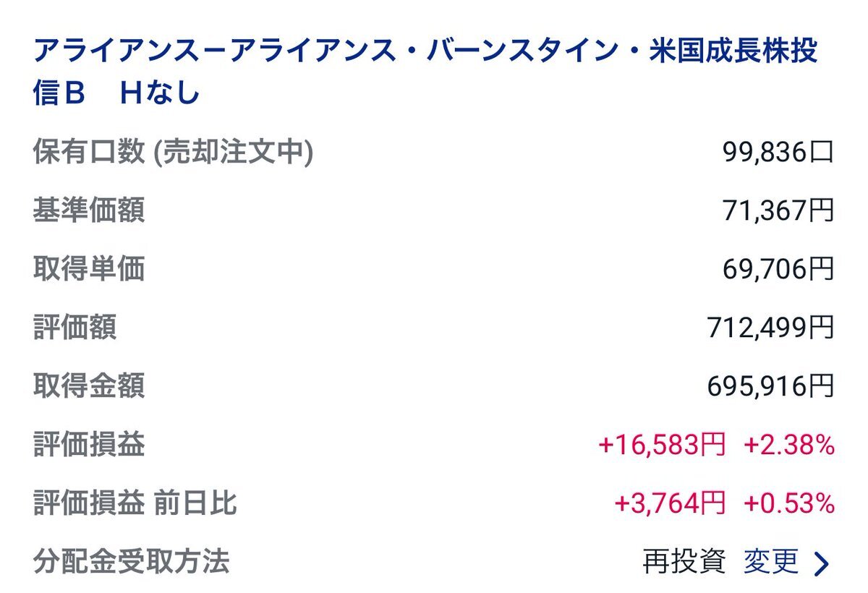This screenshot has height=593, width=868.
Task: Click the +16,583円 valuation gain figure
Action: tap(662, 445)
